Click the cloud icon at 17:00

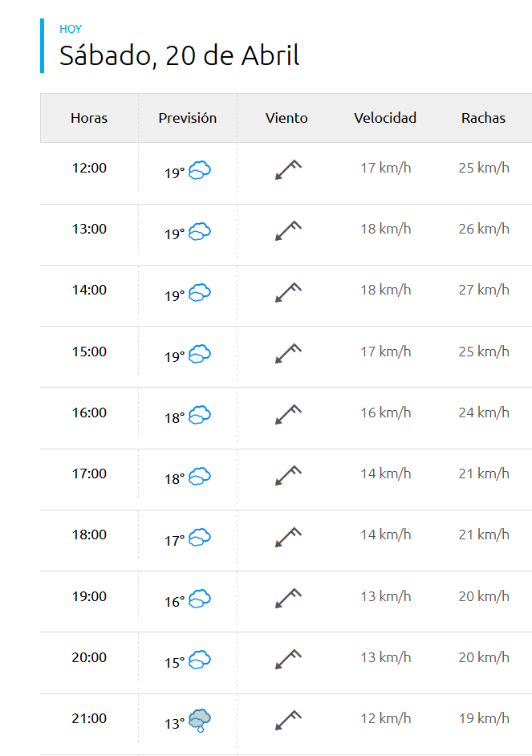(200, 476)
